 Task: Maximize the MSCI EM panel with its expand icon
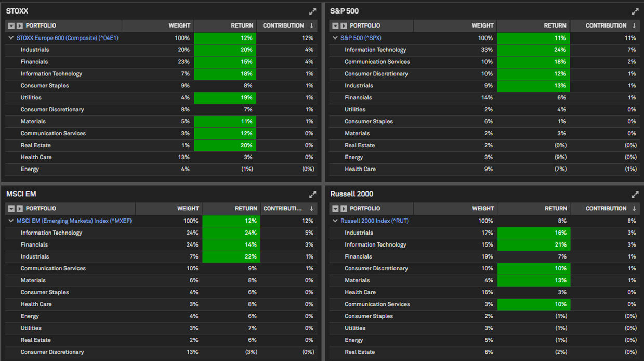pos(312,195)
